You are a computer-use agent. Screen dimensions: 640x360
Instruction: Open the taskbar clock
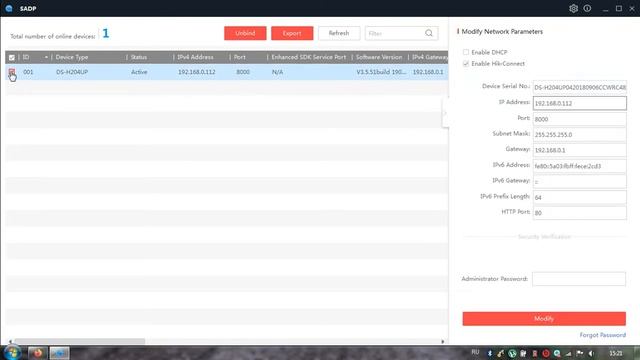pyautogui.click(x=616, y=353)
